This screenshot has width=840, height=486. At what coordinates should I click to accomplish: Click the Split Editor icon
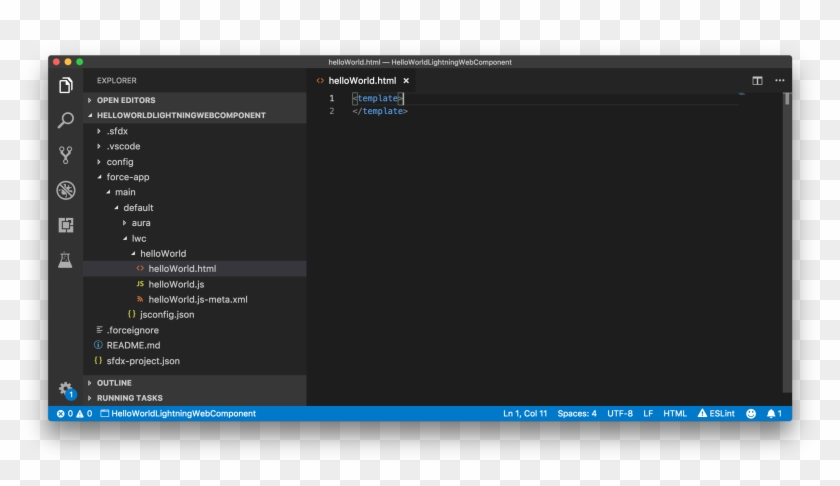[757, 80]
